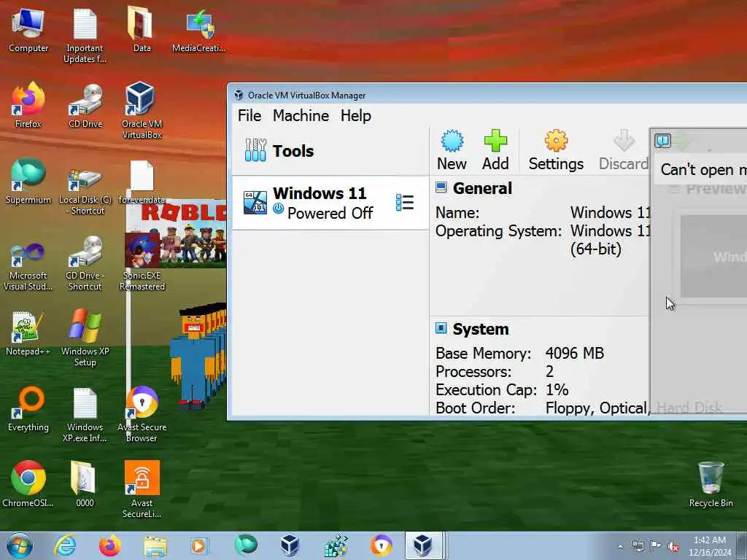Viewport: 747px width, 560px height.
Task: Click the taskbar clock 1:42 AM
Action: point(709,546)
